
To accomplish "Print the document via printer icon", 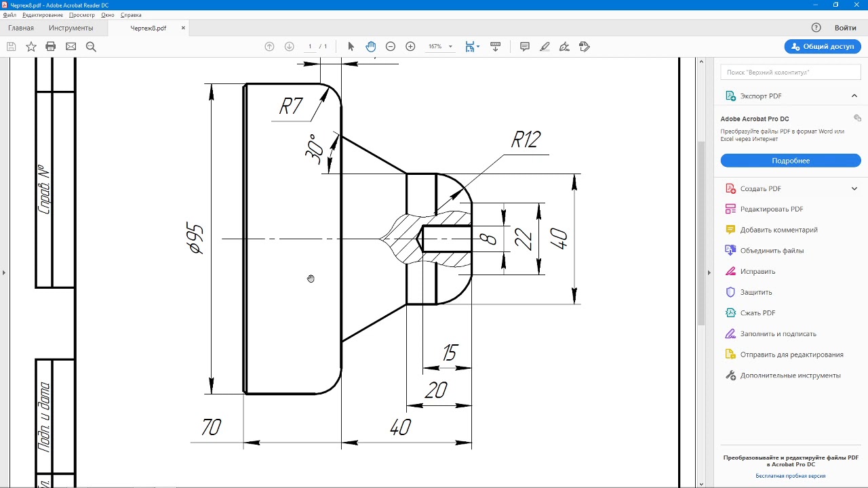I will pos(50,47).
